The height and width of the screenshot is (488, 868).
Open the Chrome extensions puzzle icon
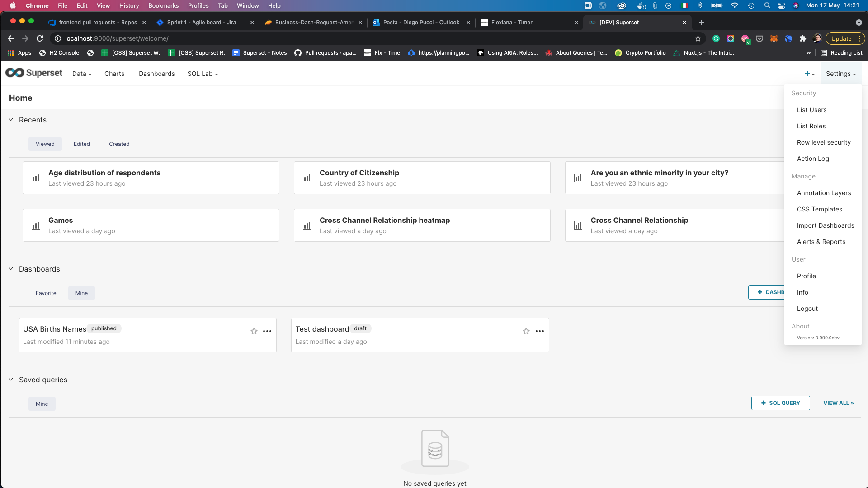coord(803,38)
